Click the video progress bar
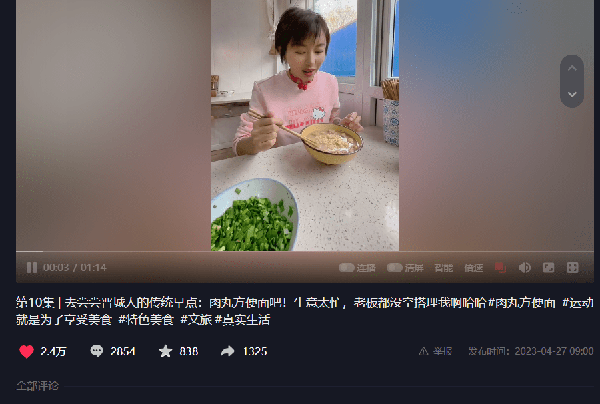The height and width of the screenshot is (404, 600). (305, 251)
